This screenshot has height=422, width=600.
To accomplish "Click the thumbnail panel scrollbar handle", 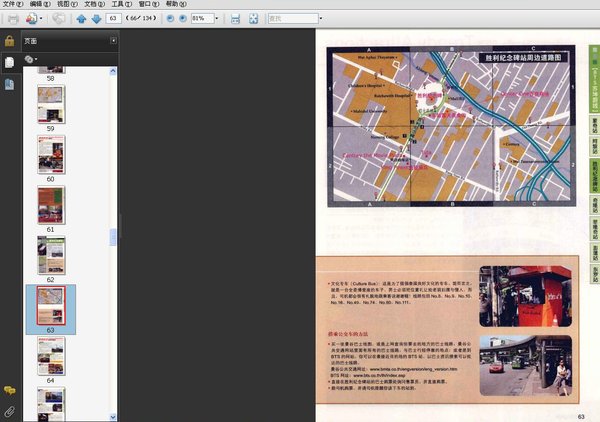I will pyautogui.click(x=113, y=237).
